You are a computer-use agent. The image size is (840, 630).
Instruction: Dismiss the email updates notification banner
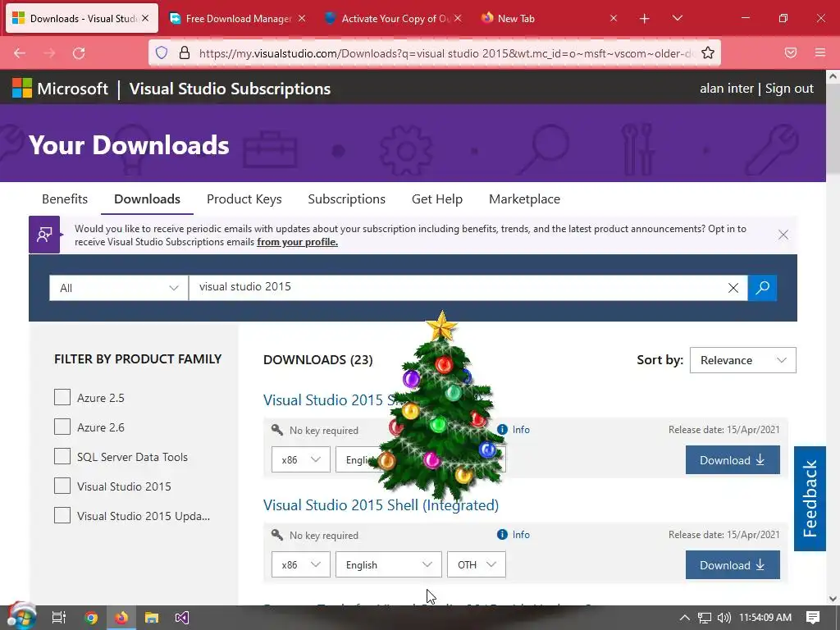pyautogui.click(x=783, y=235)
